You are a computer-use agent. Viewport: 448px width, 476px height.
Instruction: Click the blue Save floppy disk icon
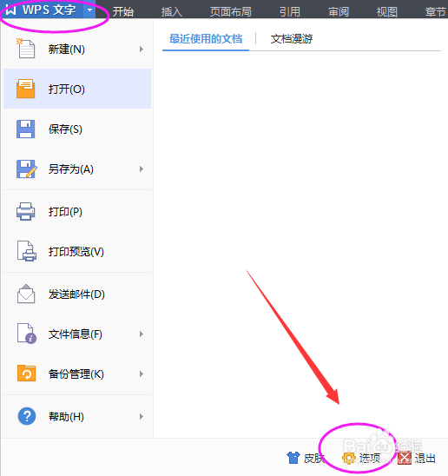25,129
